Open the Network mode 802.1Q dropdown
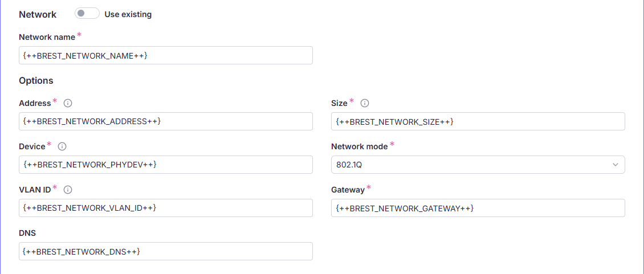 pos(478,165)
